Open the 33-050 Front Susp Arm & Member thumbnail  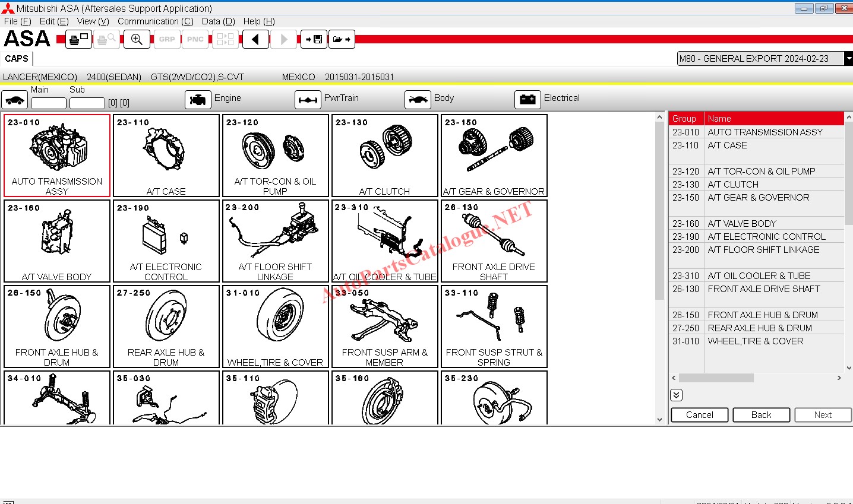[385, 327]
